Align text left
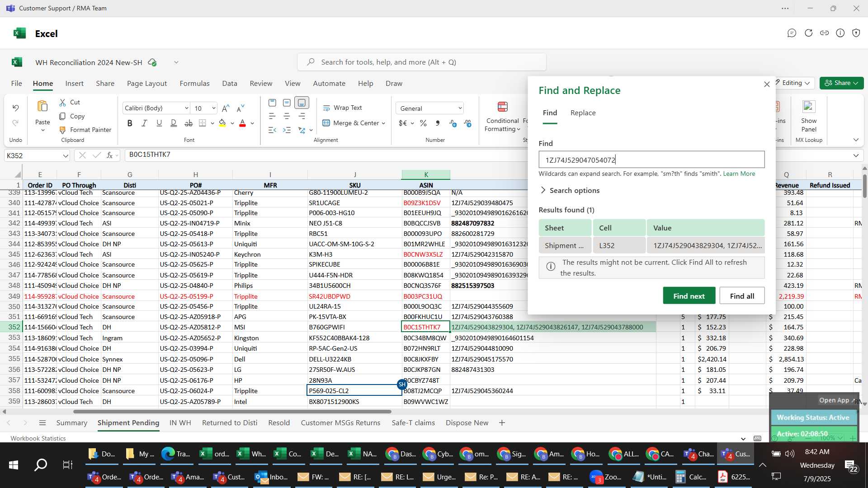 click(272, 116)
